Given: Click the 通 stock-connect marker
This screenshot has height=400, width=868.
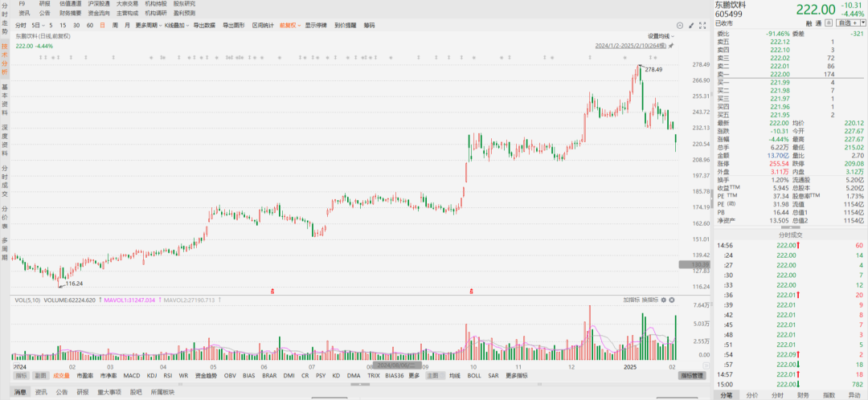Looking at the screenshot, I should click(817, 23).
